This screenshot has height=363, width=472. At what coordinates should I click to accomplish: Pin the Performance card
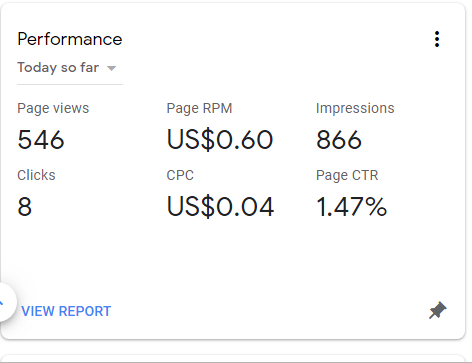[437, 310]
